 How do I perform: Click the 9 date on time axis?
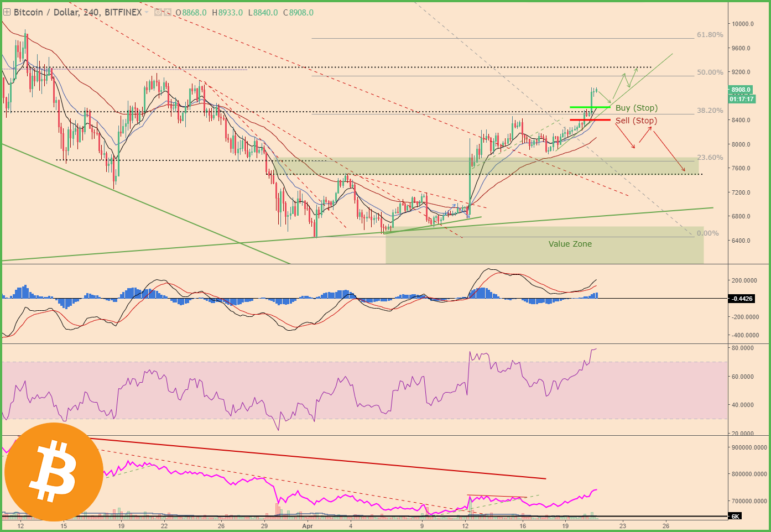[x=422, y=526]
